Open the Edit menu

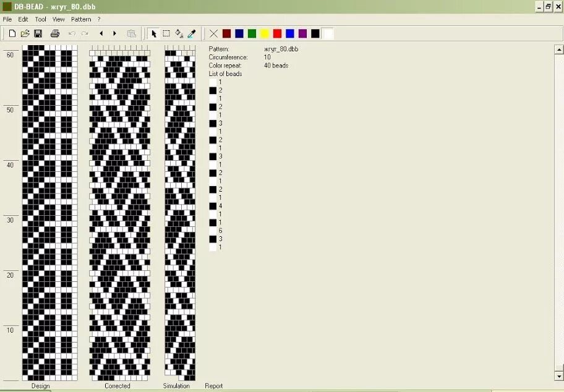pyautogui.click(x=23, y=19)
